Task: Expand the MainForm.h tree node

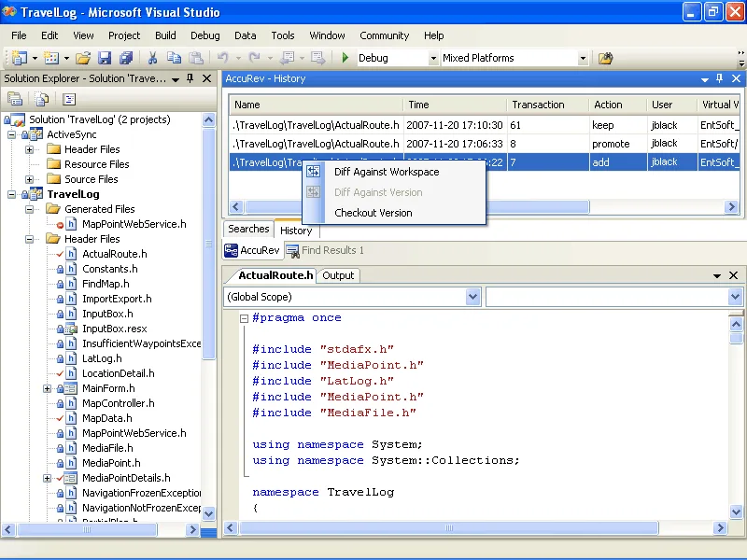Action: [48, 388]
